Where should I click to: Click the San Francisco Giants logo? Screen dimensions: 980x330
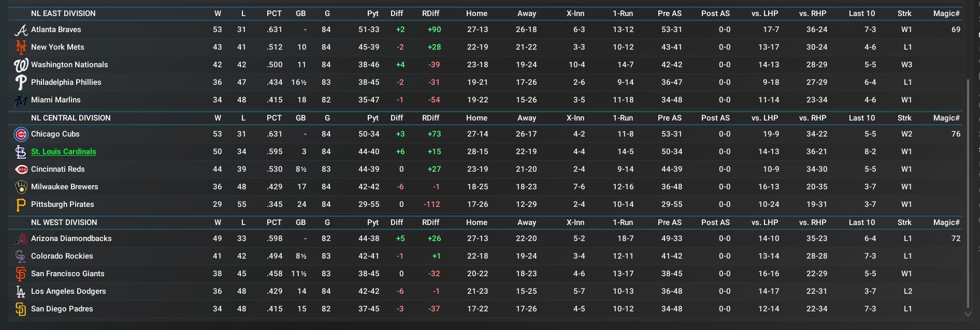click(x=21, y=274)
